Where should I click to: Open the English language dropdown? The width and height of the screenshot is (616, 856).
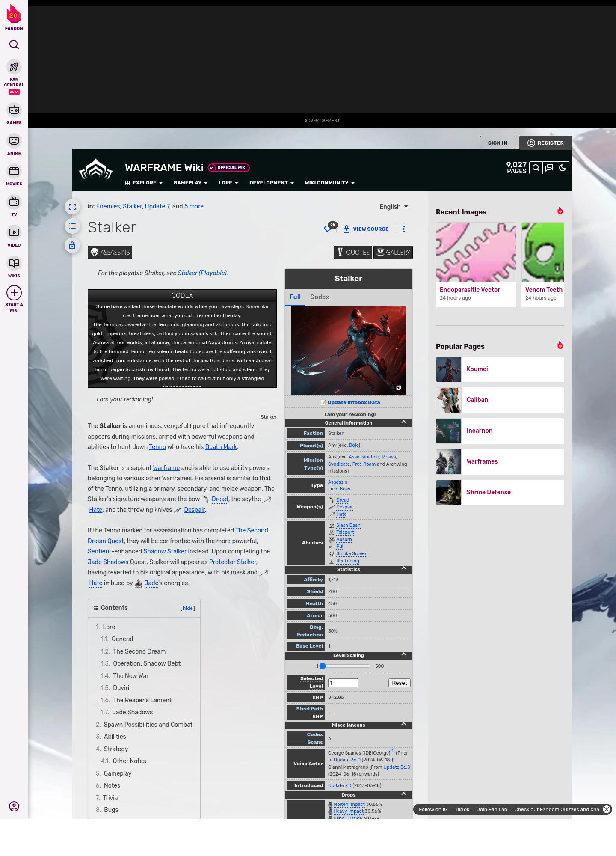[x=394, y=207]
